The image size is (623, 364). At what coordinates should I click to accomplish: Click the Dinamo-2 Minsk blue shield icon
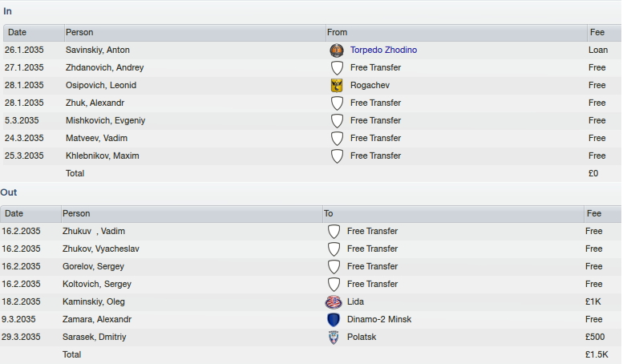pos(334,319)
